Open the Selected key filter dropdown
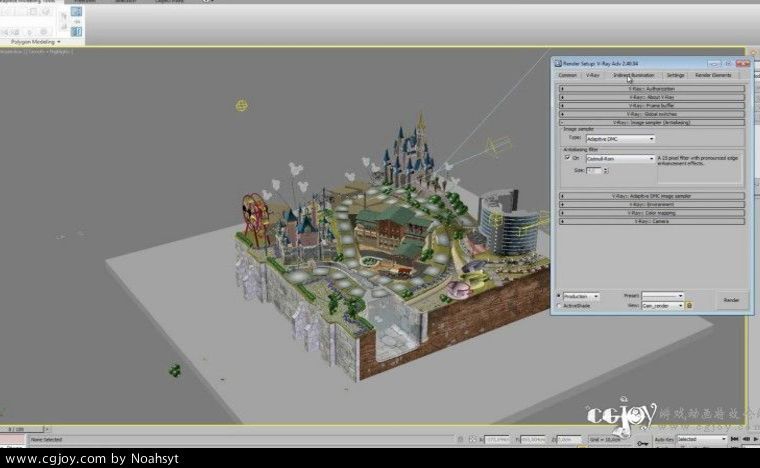This screenshot has height=468, width=760. pyautogui.click(x=701, y=439)
